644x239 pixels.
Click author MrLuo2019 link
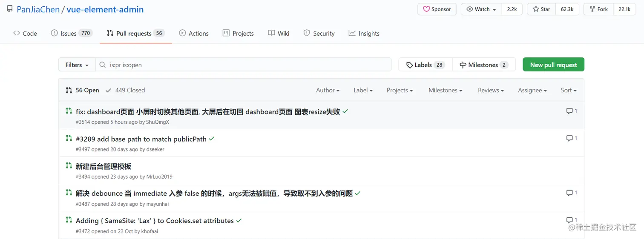[159, 176]
